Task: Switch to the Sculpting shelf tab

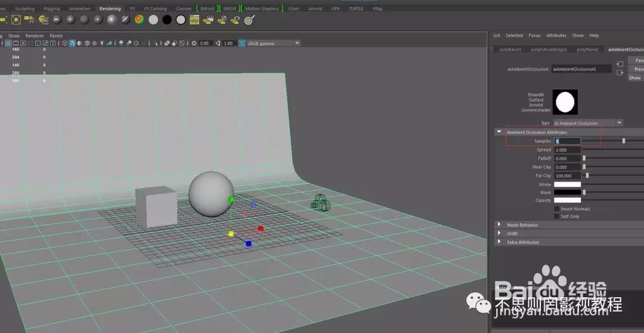Action: click(x=24, y=8)
